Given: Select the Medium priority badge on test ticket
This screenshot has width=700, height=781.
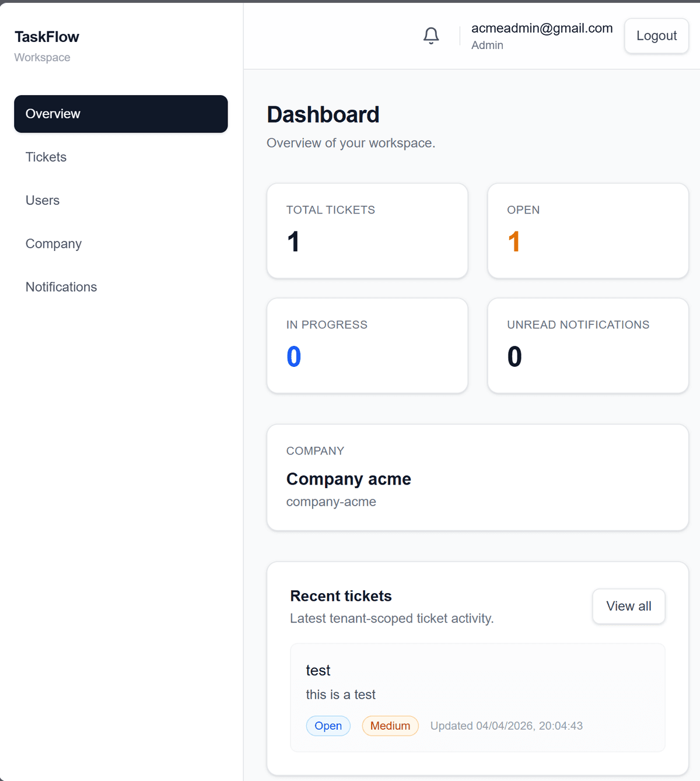Looking at the screenshot, I should (390, 726).
